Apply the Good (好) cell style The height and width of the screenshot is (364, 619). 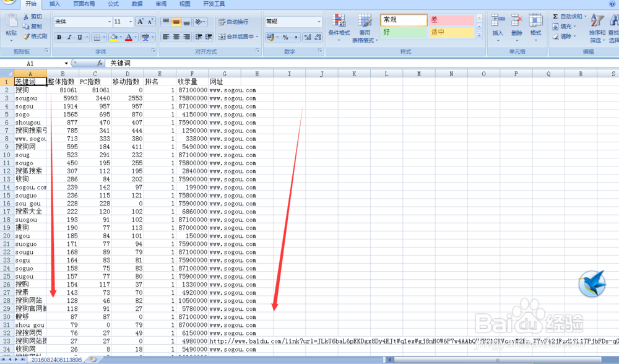coord(404,32)
